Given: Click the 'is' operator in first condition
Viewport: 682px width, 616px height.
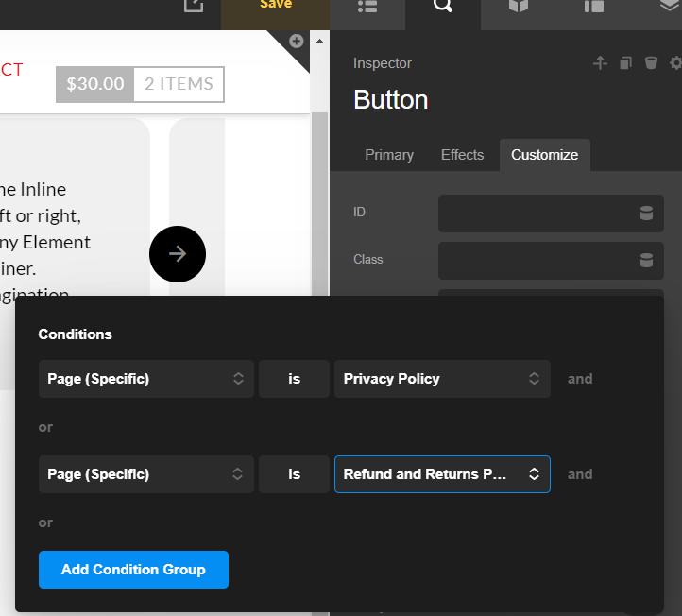Looking at the screenshot, I should [x=294, y=379].
